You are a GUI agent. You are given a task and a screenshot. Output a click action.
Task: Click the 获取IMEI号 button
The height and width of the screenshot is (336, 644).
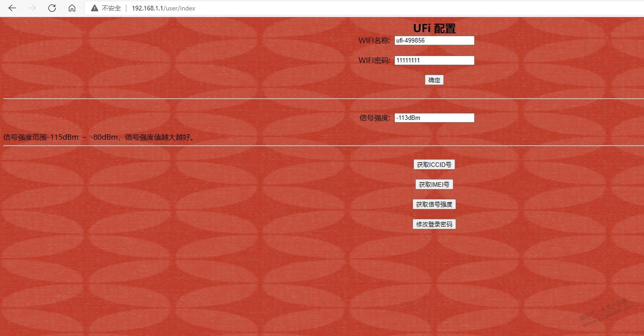(434, 185)
